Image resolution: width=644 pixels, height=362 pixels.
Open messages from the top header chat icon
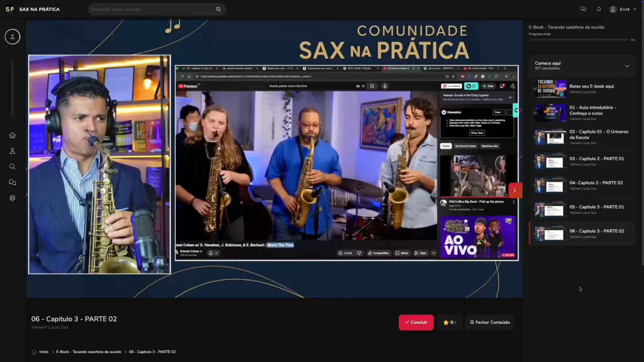click(x=583, y=9)
